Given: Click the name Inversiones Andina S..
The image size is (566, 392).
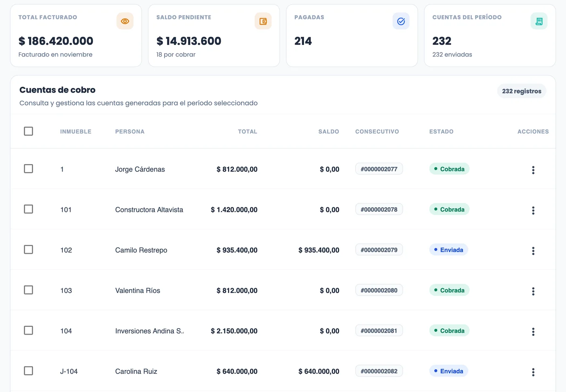Looking at the screenshot, I should [150, 331].
